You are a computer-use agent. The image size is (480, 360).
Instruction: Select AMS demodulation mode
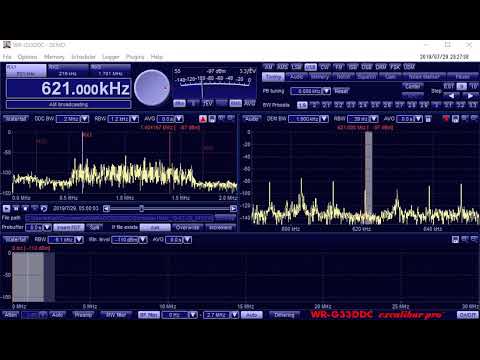coord(282,67)
